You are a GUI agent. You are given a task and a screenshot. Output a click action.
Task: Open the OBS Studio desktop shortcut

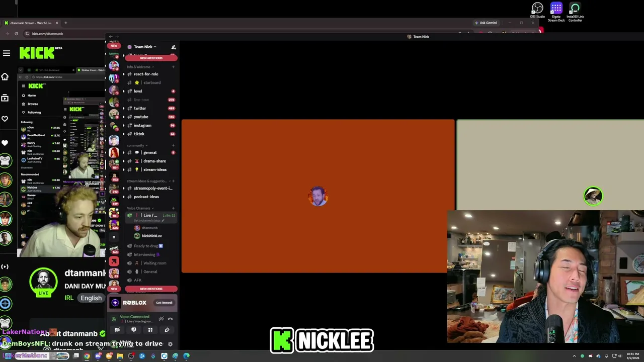(x=537, y=11)
